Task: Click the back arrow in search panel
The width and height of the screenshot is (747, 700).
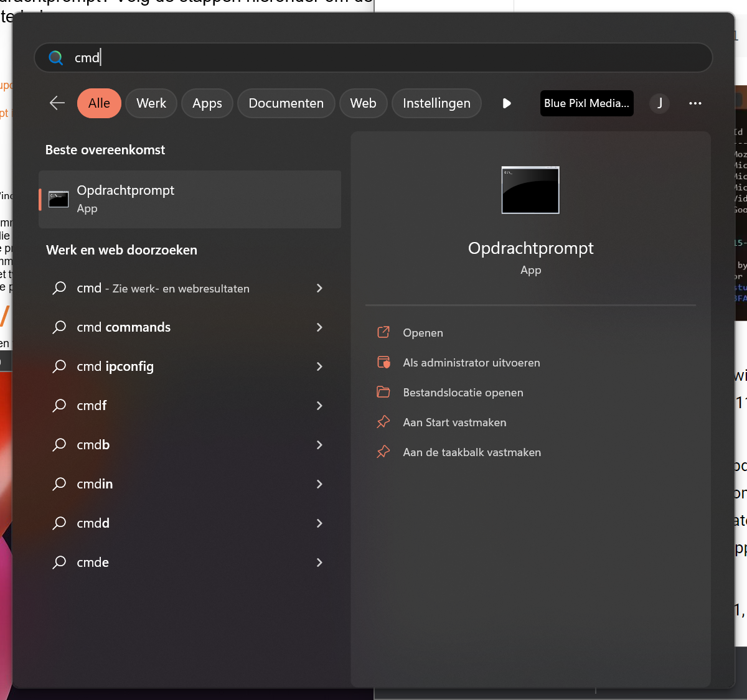Action: (57, 103)
